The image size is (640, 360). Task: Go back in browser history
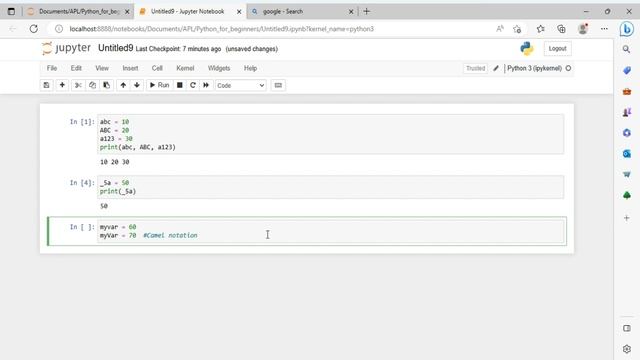pos(13,29)
